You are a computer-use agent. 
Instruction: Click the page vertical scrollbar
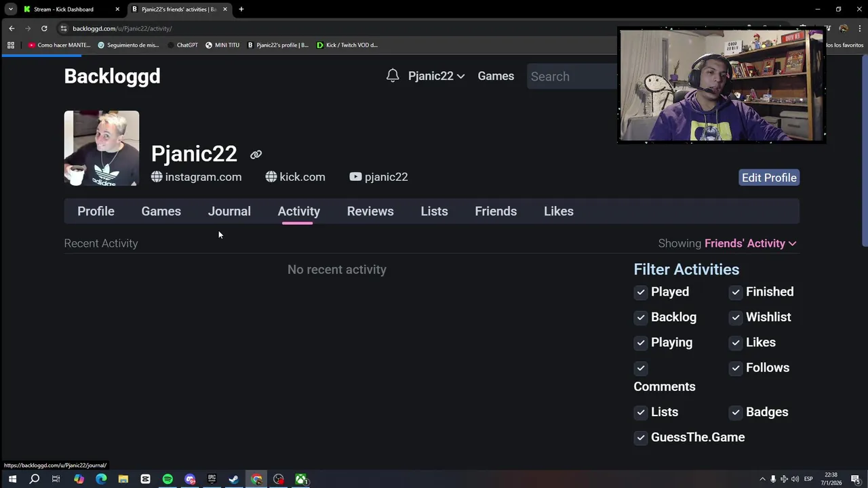[x=864, y=151]
